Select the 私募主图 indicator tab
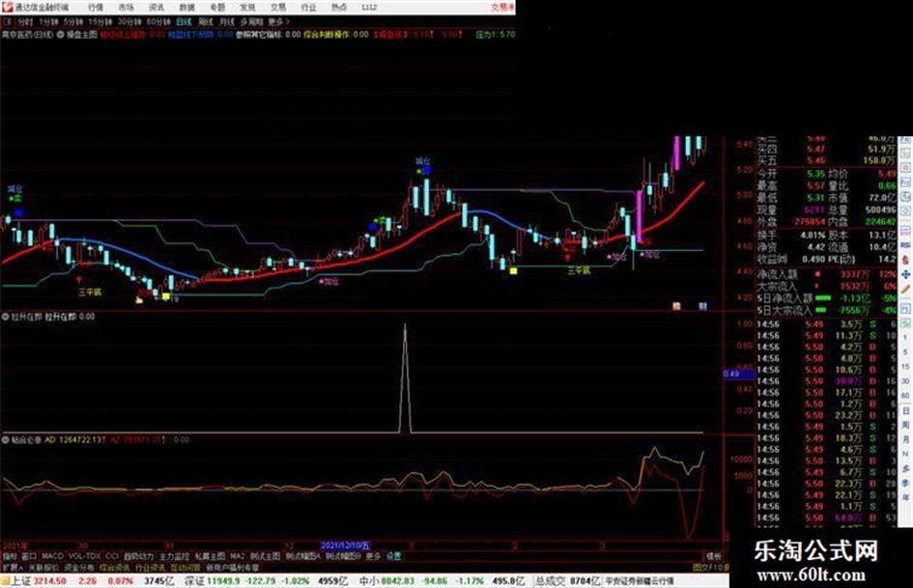913x588 pixels. tap(210, 556)
